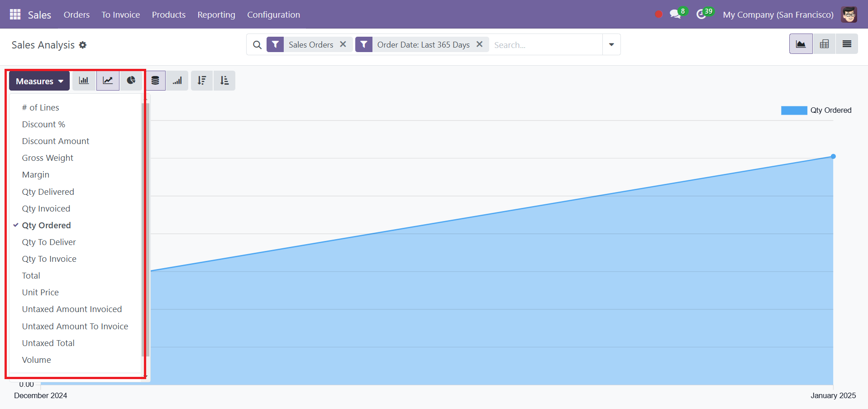Click the funnel icon of Sales Orders filter

pyautogui.click(x=275, y=44)
